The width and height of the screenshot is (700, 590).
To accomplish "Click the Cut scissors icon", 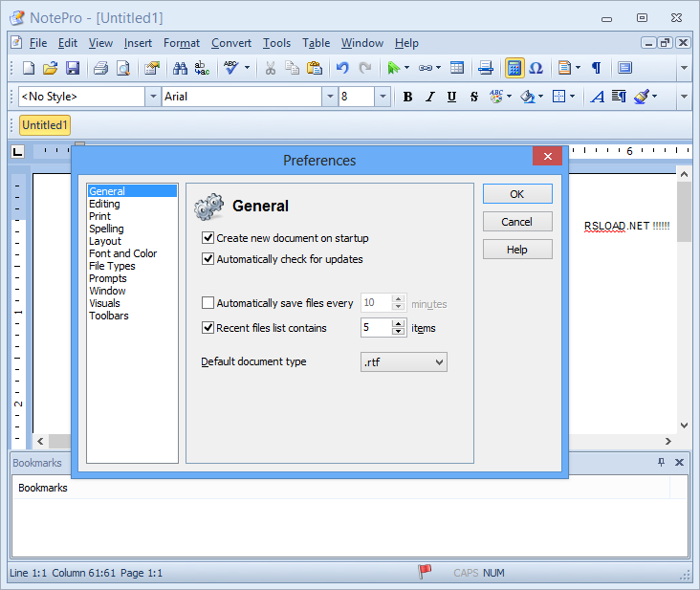I will 270,68.
